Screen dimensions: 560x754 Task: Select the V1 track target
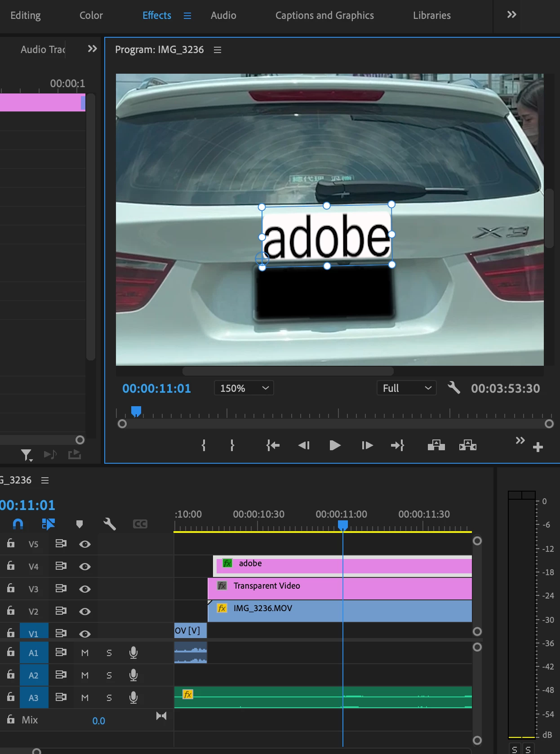coord(34,630)
